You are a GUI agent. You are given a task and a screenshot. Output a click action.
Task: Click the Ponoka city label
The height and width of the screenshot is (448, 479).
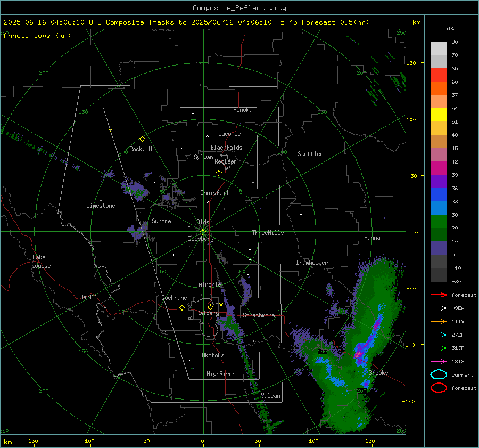click(x=243, y=110)
